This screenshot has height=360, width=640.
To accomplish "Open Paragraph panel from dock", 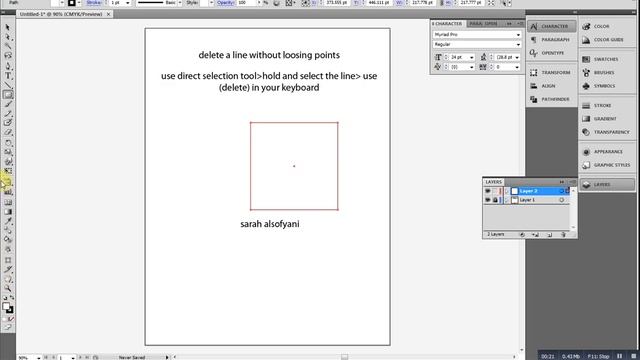I will coord(551,40).
